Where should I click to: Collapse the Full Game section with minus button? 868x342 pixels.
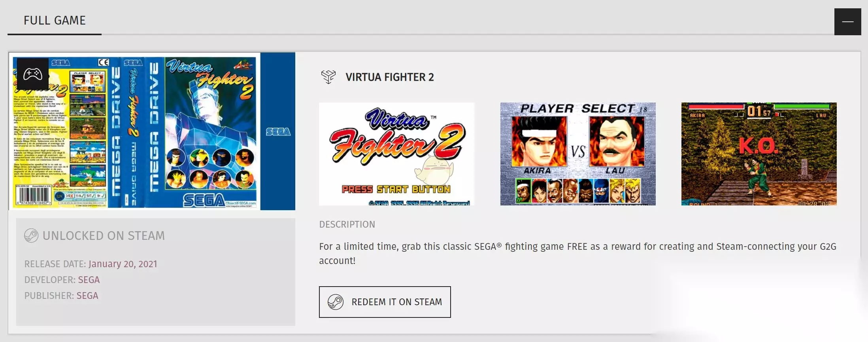(847, 22)
